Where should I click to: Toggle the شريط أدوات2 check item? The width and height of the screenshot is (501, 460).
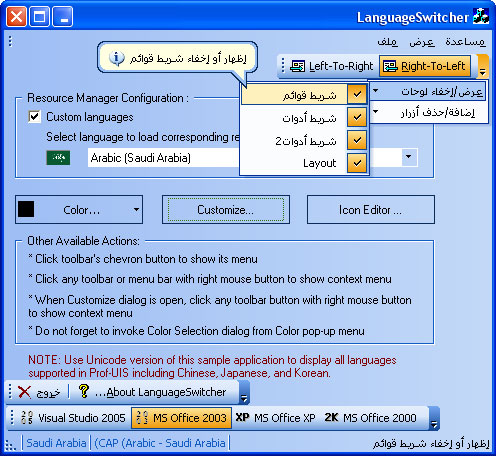coord(304,140)
